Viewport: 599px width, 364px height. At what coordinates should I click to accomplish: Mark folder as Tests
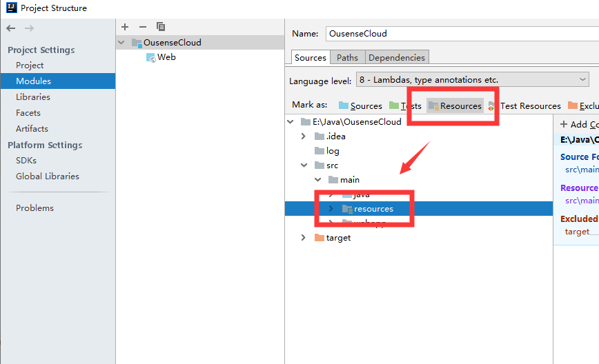click(x=405, y=105)
